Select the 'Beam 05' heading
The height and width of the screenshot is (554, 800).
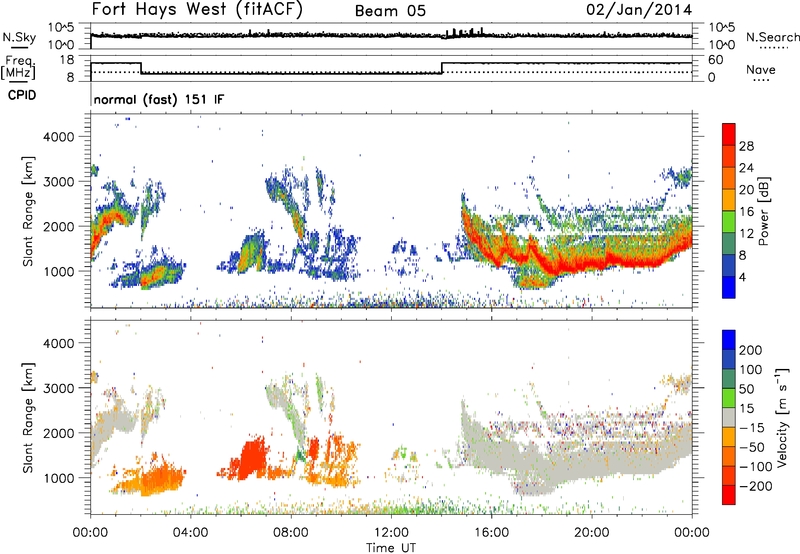pyautogui.click(x=390, y=11)
